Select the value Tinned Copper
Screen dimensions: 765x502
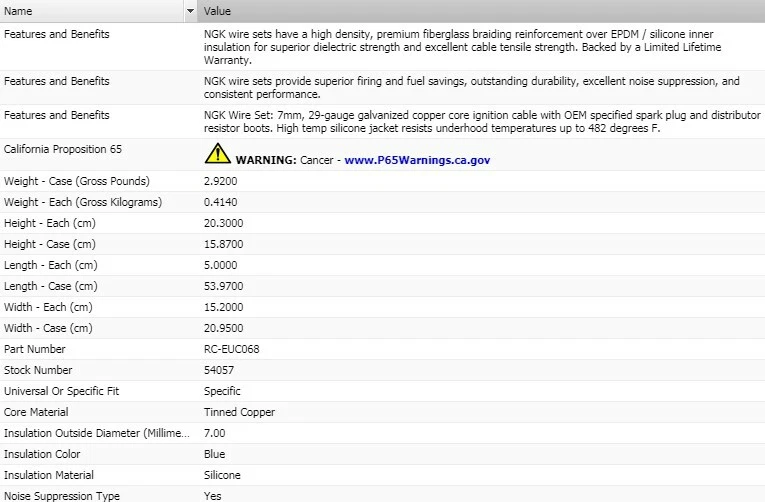pyautogui.click(x=240, y=412)
